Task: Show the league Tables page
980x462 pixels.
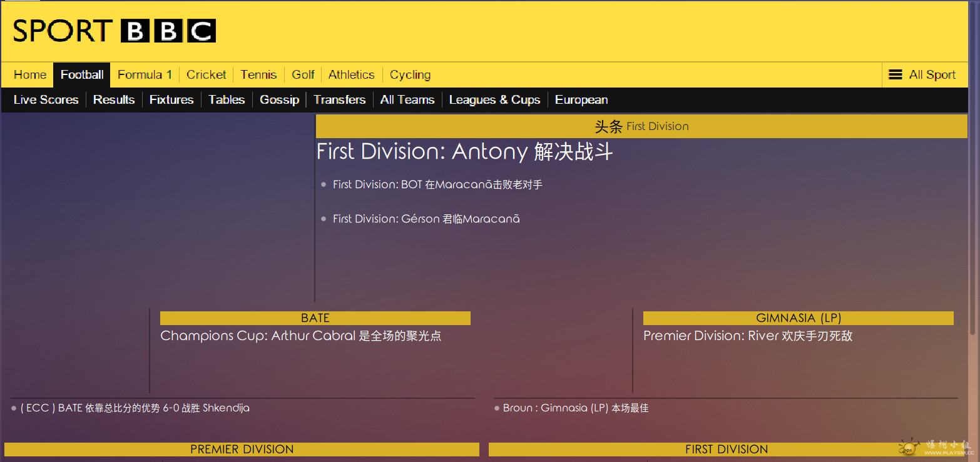Action: click(227, 100)
